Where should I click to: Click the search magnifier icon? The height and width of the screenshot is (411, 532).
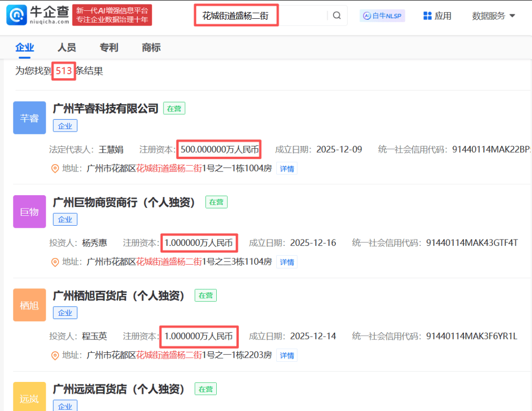337,15
